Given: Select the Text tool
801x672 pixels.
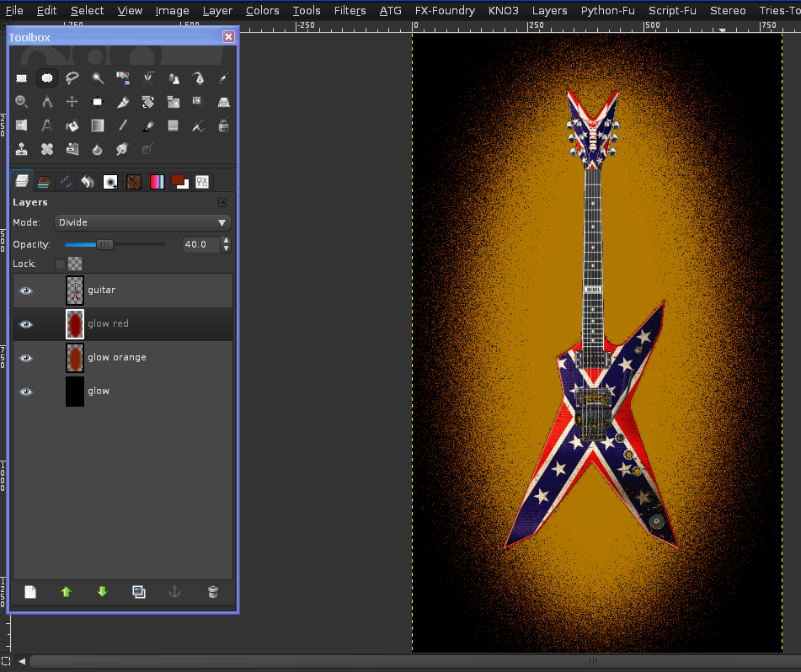Looking at the screenshot, I should 46,125.
